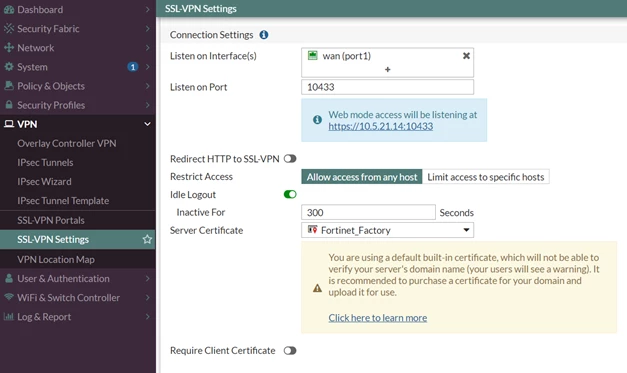Click the System notification badge showing 1
The width and height of the screenshot is (627, 373).
click(x=133, y=67)
